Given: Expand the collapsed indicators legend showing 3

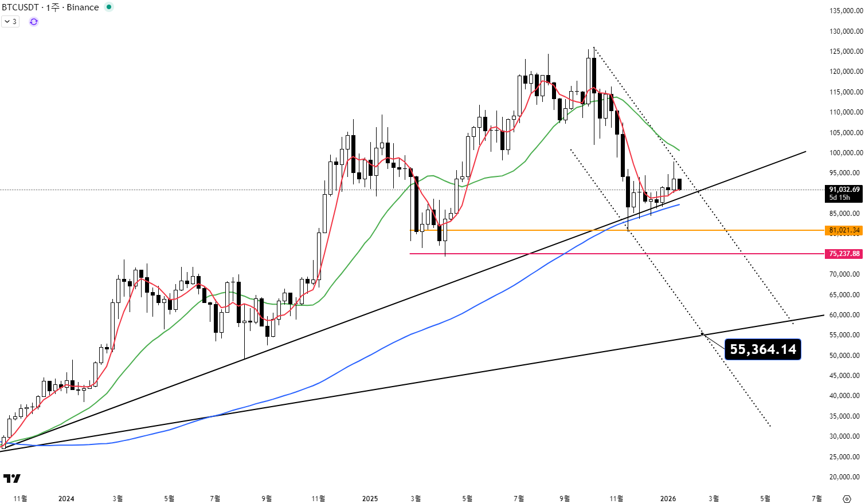Looking at the screenshot, I should click(x=10, y=22).
